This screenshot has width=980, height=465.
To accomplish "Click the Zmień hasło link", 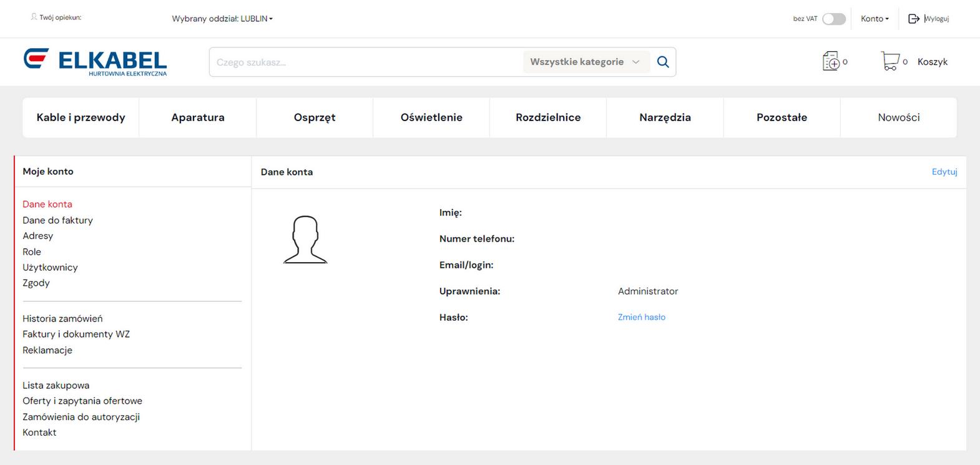I will click(x=641, y=317).
